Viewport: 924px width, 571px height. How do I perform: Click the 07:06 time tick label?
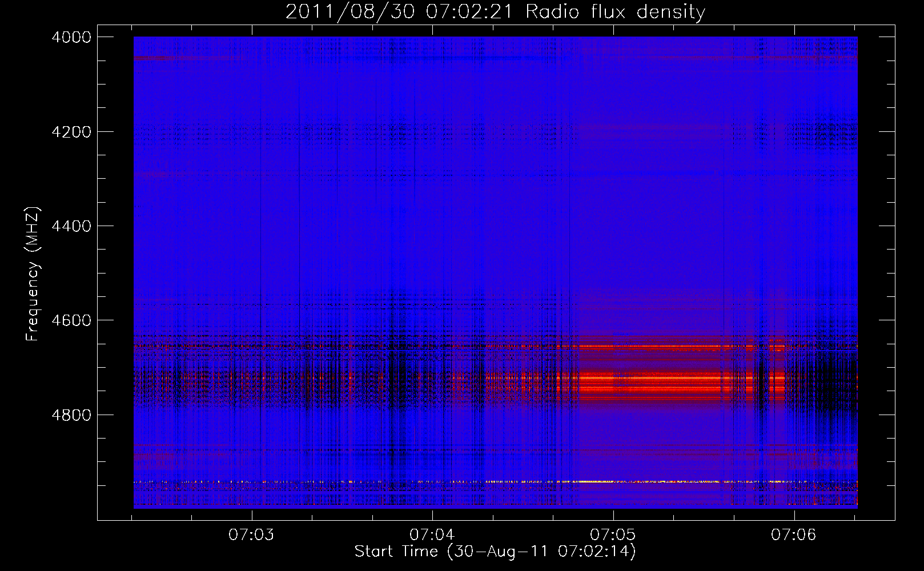click(x=794, y=535)
